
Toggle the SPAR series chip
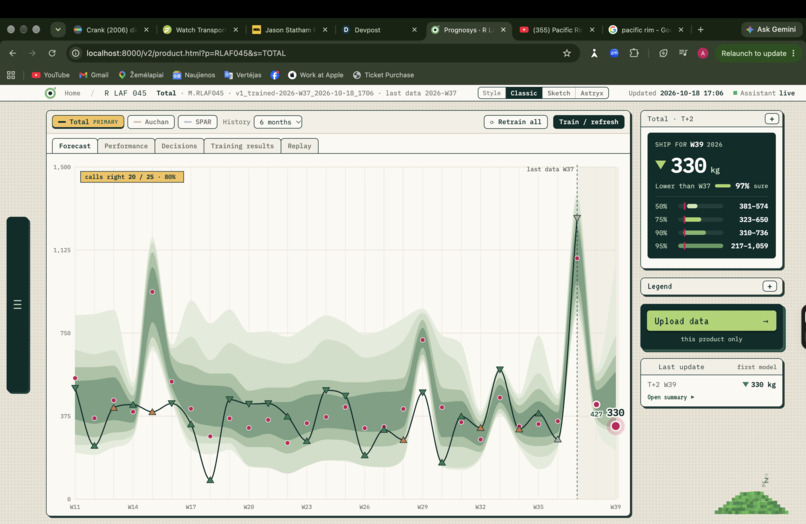(x=197, y=122)
